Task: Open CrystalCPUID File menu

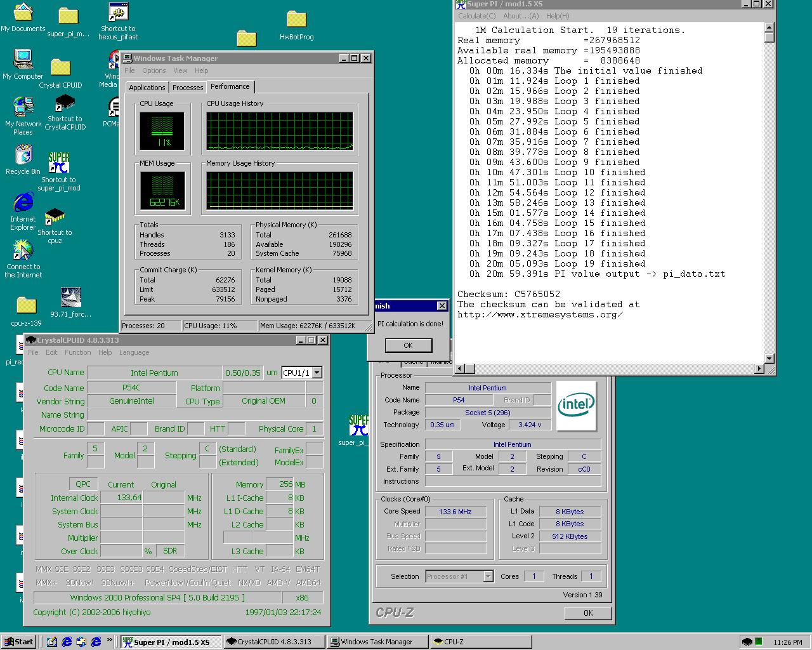Action: coord(33,352)
